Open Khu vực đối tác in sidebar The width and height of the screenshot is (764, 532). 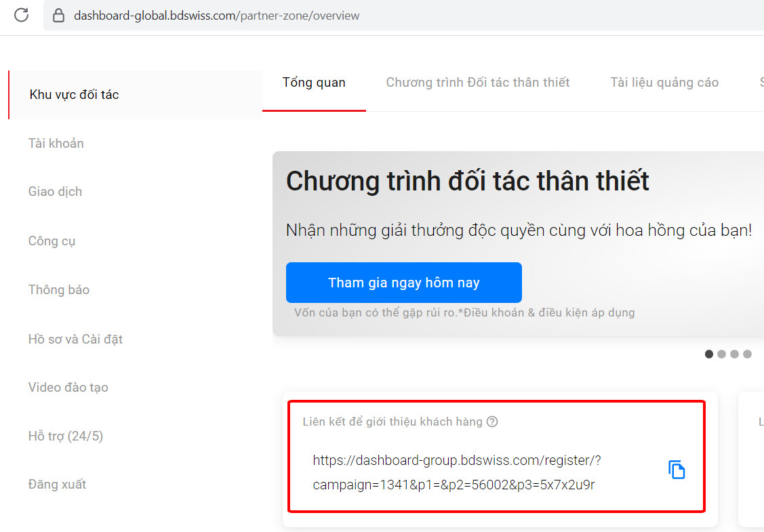point(74,94)
